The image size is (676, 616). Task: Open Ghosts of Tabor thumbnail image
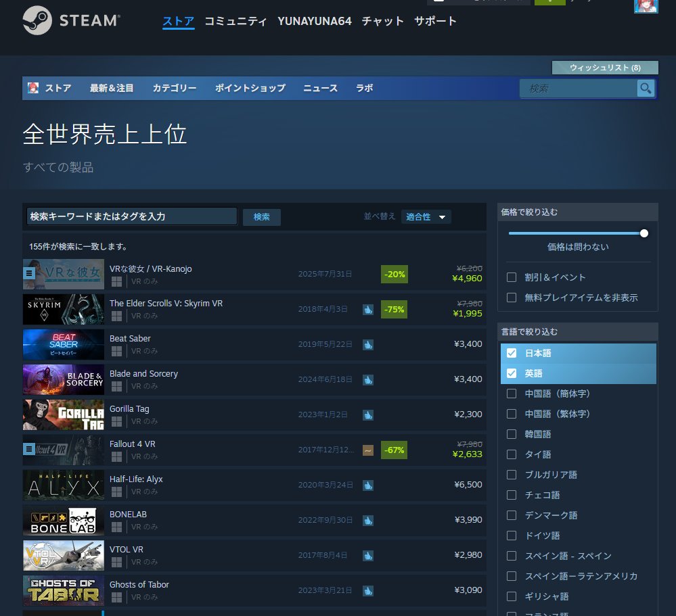coord(64,590)
